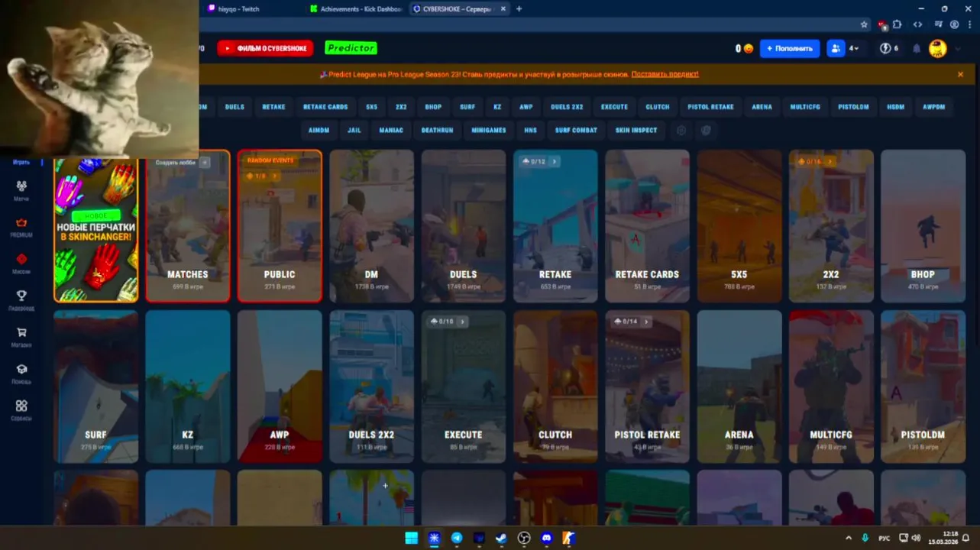Click the 'Создать лобби' label on MATCHES card

(176, 162)
